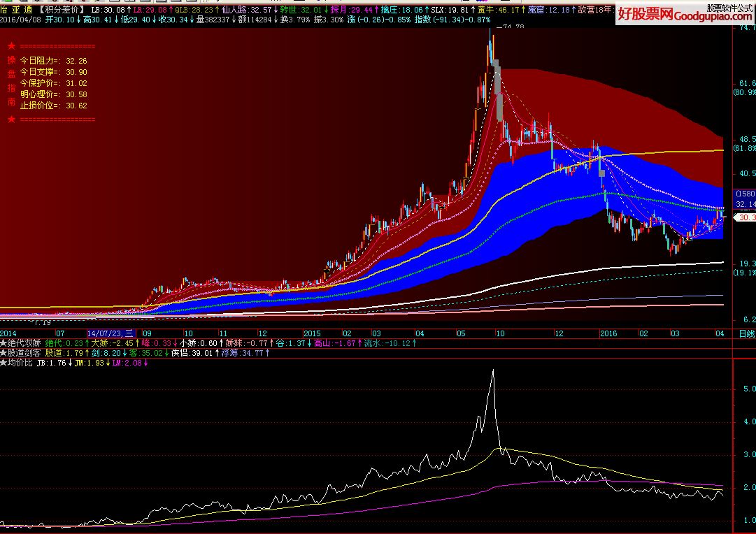
Task: Select the ★股道剑客 indicator label
Action: click(x=20, y=353)
